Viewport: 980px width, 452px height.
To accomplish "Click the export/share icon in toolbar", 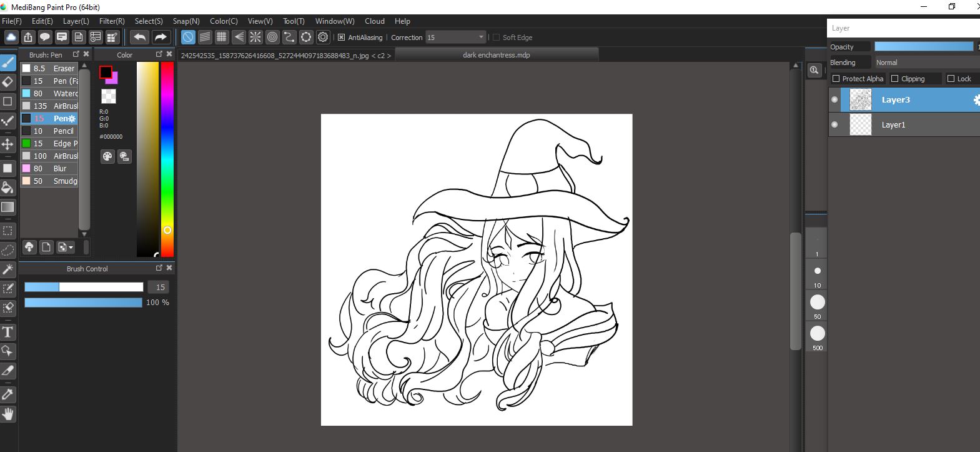I will click(27, 37).
